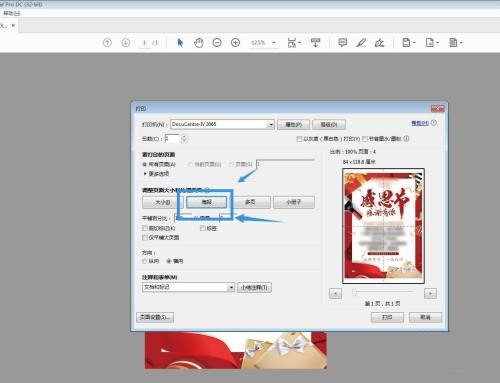This screenshot has width=500, height=383.
Task: Open the Help menu
Action: point(12,13)
